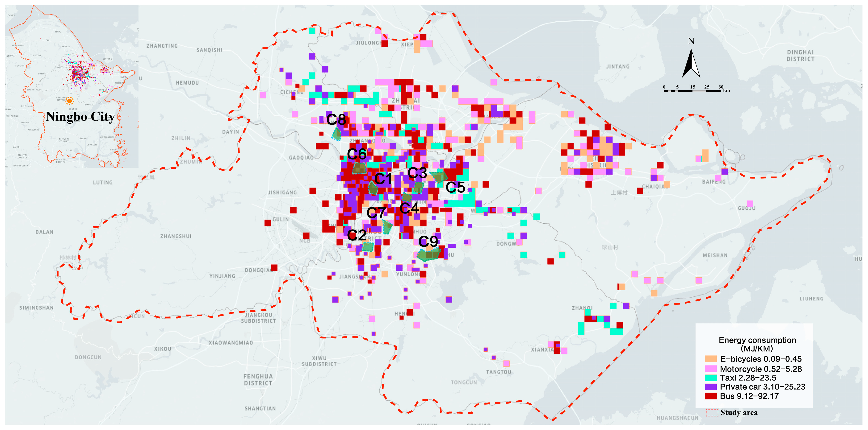Click the FENGHUA DISTRICT map label
The height and width of the screenshot is (430, 868).
coord(258,380)
